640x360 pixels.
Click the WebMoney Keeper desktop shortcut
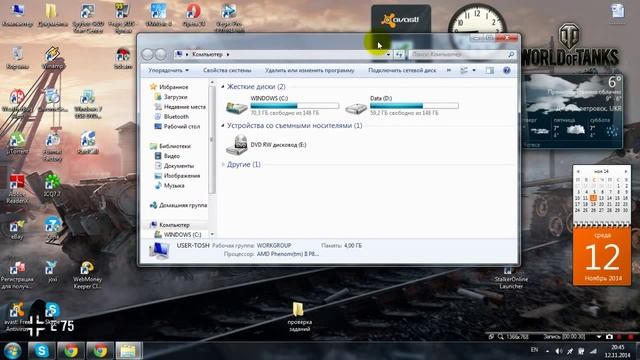tap(87, 275)
